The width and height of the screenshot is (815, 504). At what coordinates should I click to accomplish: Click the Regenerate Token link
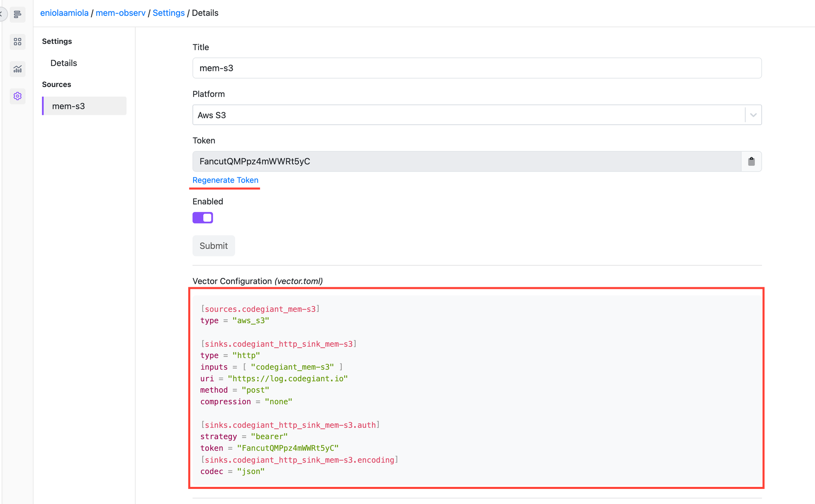tap(225, 180)
